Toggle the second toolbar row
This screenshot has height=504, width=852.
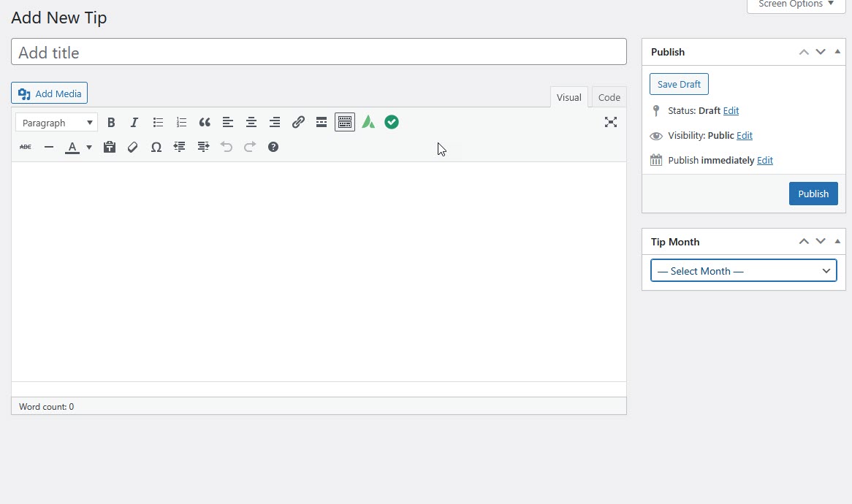click(345, 122)
